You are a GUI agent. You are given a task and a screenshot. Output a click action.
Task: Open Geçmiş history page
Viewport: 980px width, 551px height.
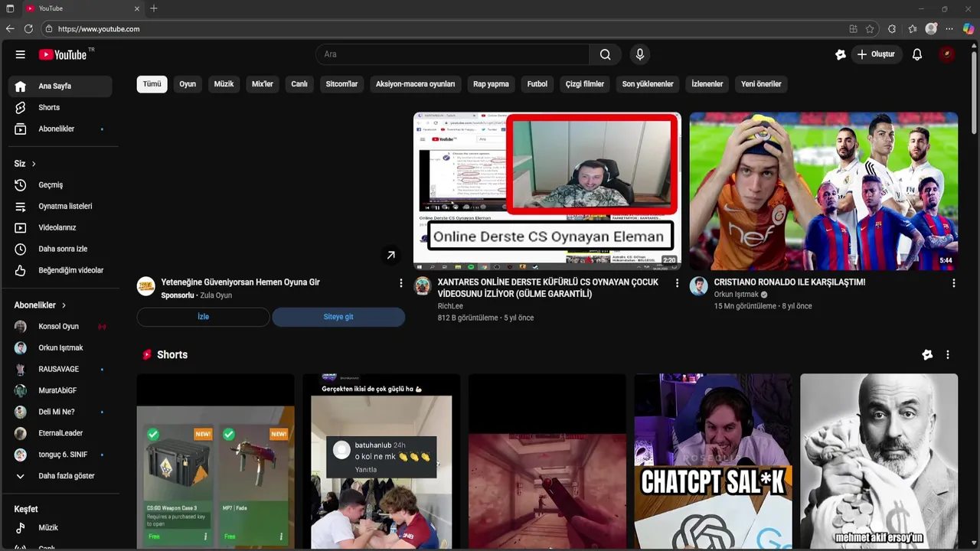[x=60, y=185]
